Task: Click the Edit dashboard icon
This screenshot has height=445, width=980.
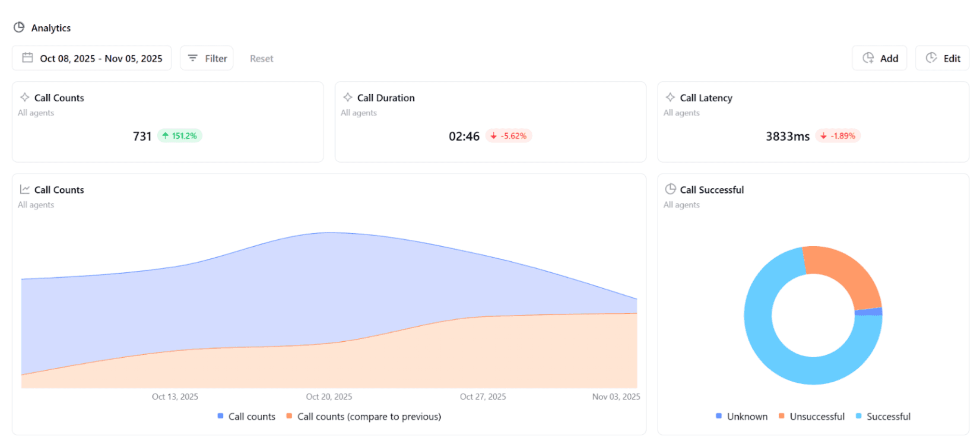Action: click(931, 57)
